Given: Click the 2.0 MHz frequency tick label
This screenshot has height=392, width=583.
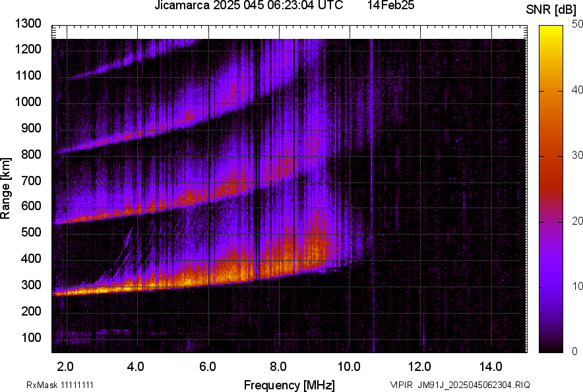Looking at the screenshot, I should pyautogui.click(x=65, y=366).
